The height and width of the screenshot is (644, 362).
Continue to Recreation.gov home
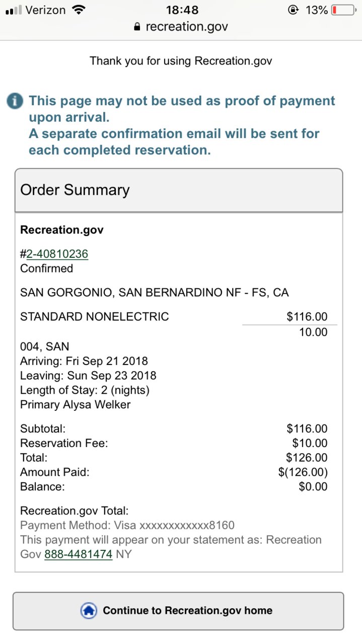[x=178, y=611]
